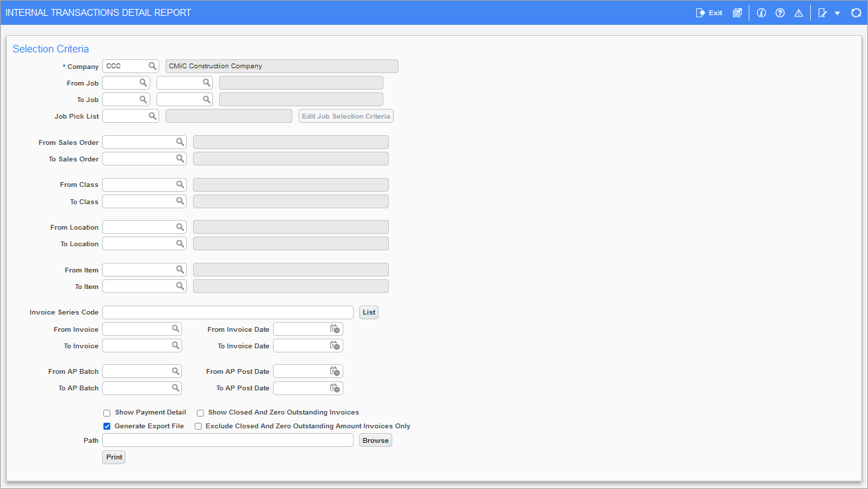Viewport: 868px width, 489px height.
Task: Open the Job Pick List lookup icon
Action: (151, 115)
